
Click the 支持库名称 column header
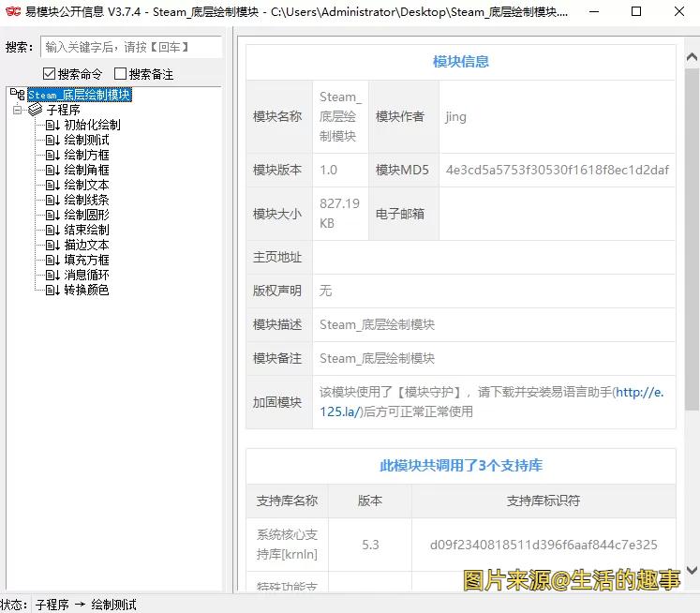(287, 501)
